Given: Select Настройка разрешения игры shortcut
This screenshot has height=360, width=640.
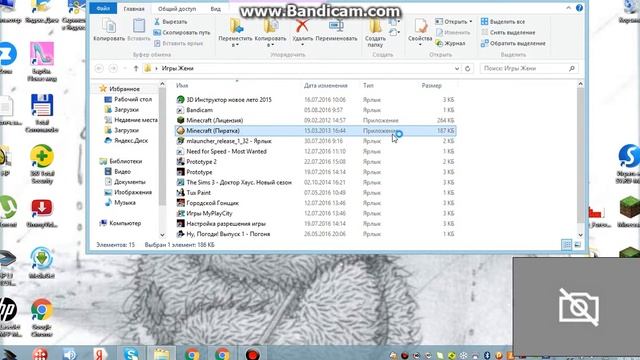Looking at the screenshot, I should coord(315,224).
